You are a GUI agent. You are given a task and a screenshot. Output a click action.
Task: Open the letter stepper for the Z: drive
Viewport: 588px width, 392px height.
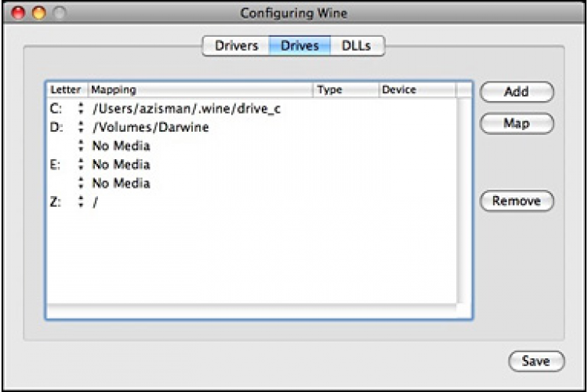(x=81, y=201)
